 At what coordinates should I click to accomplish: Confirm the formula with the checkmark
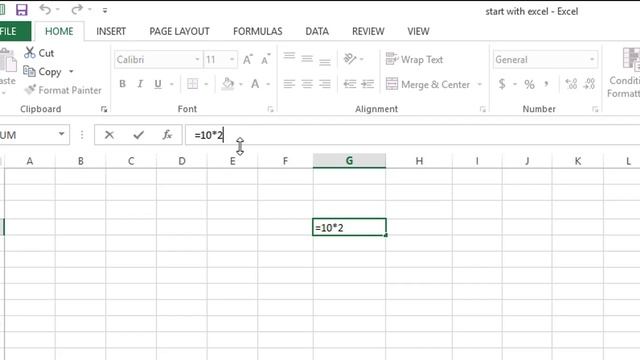tap(139, 135)
